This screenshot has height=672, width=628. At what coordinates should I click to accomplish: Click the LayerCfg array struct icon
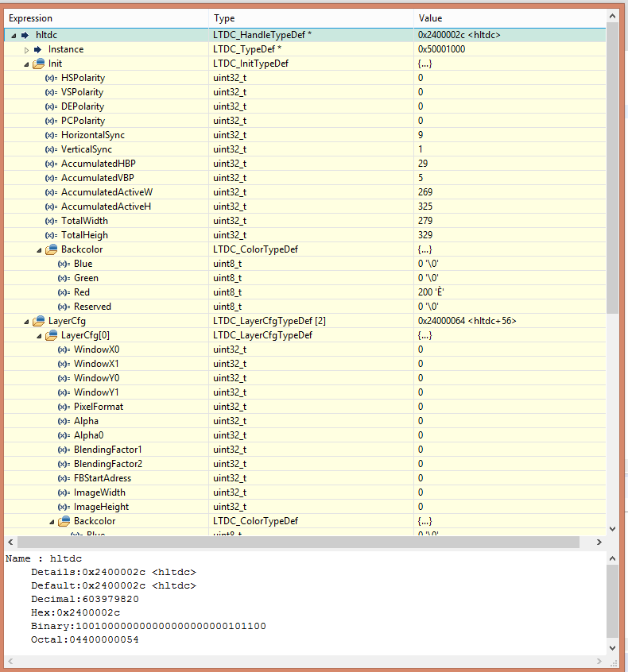[39, 321]
